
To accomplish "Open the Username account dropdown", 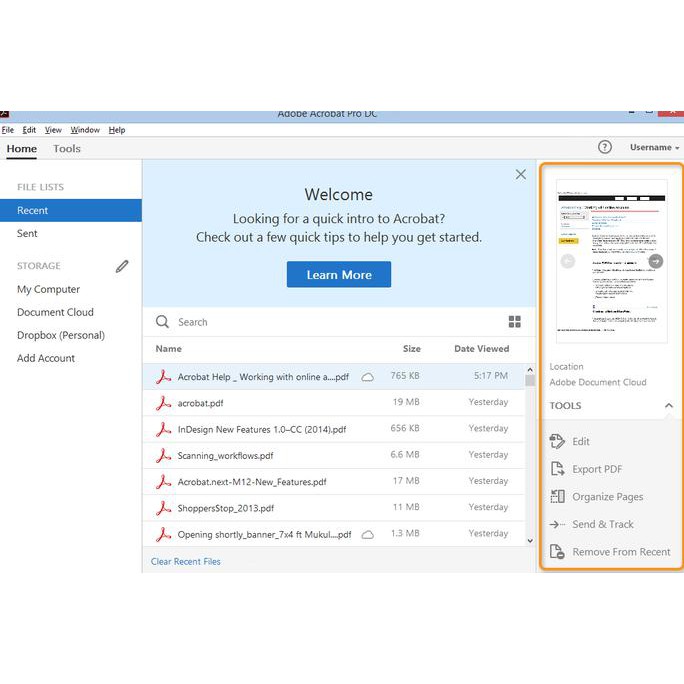I will (654, 147).
